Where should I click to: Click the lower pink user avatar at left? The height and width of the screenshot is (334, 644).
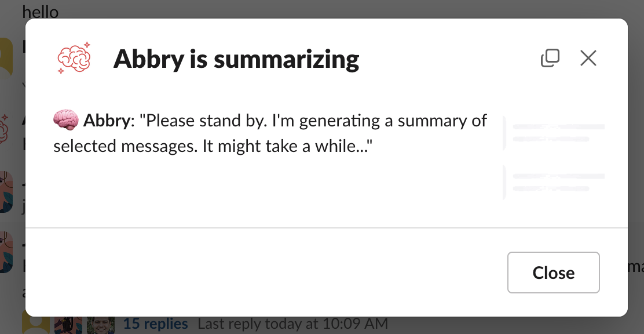tap(6, 252)
